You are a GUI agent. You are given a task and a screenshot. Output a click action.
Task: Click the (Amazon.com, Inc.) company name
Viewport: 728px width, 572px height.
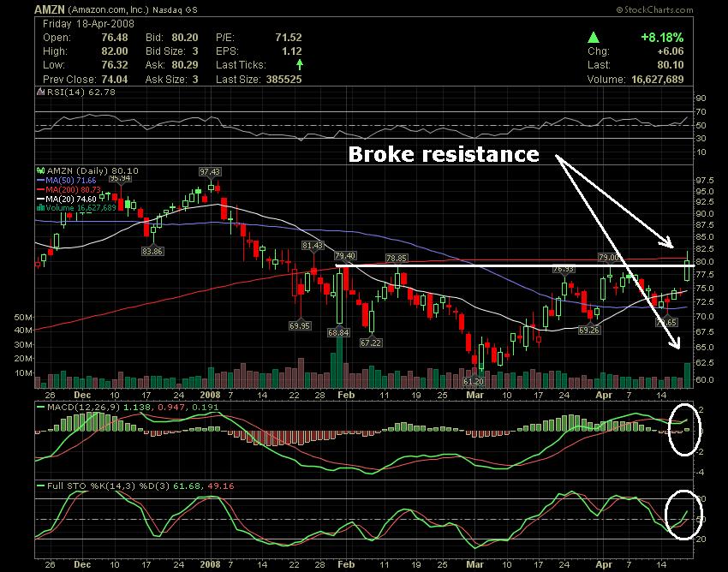coord(108,9)
